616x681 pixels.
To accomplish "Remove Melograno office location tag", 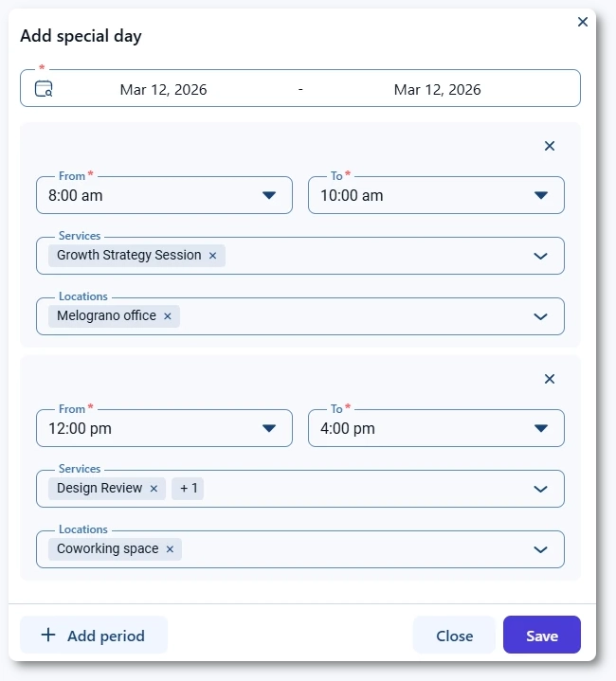I will point(168,316).
